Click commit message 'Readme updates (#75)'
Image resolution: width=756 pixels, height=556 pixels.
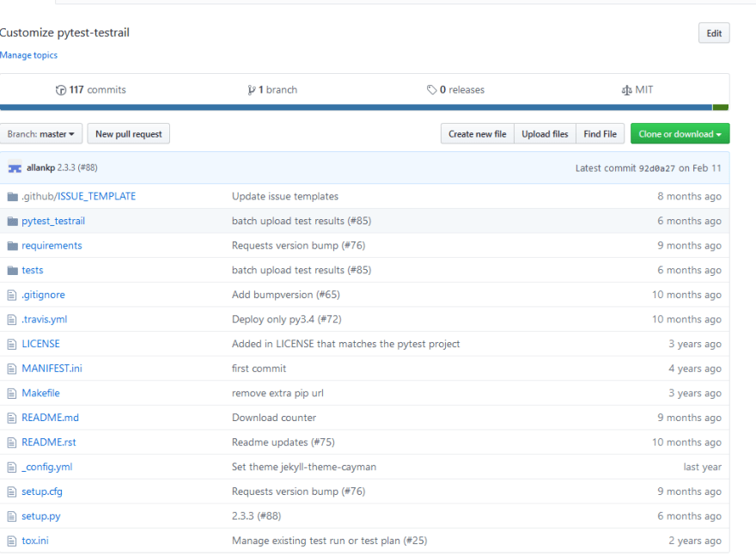click(283, 443)
